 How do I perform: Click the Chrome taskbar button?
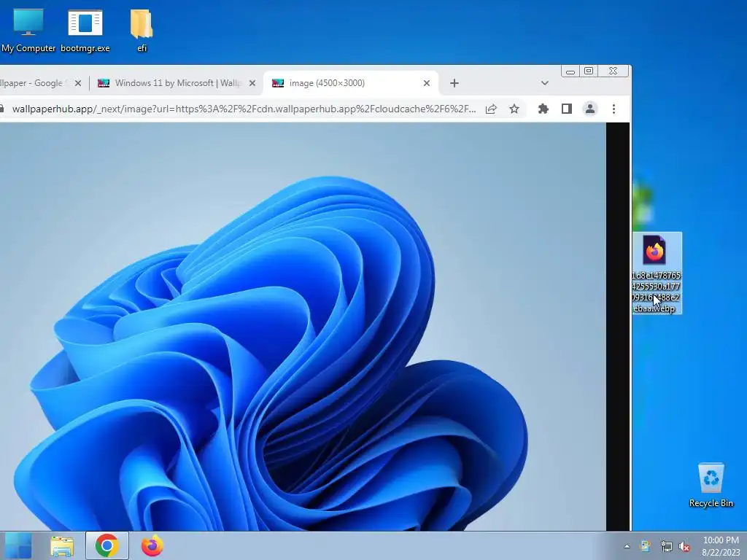pyautogui.click(x=107, y=545)
